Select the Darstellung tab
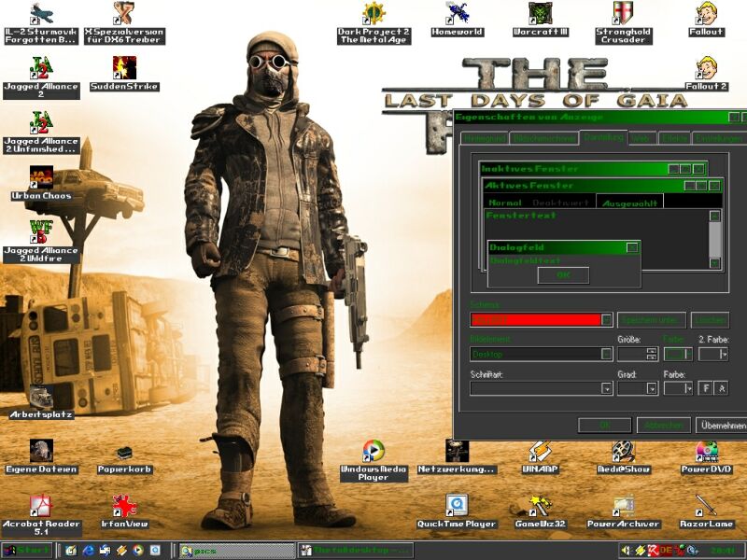747x560 pixels. (x=603, y=137)
